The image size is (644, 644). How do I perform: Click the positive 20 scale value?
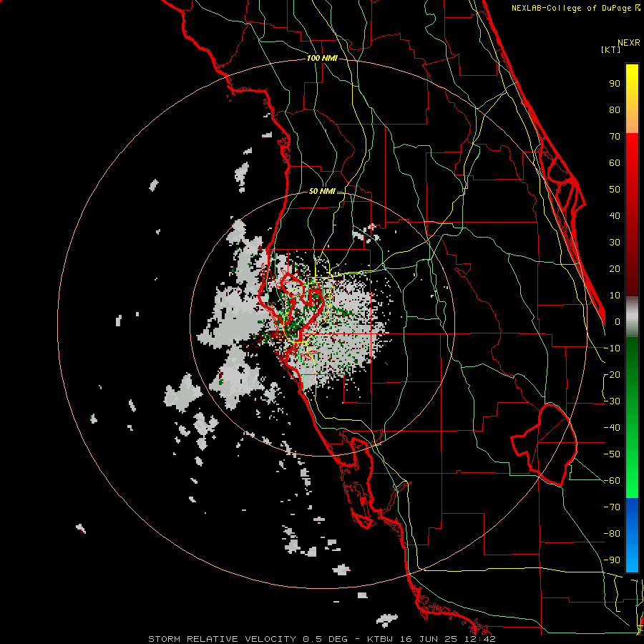[x=615, y=269]
